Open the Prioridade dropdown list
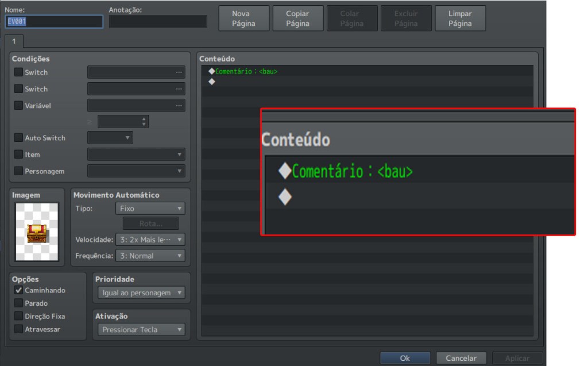Image resolution: width=588 pixels, height=366 pixels. (141, 293)
